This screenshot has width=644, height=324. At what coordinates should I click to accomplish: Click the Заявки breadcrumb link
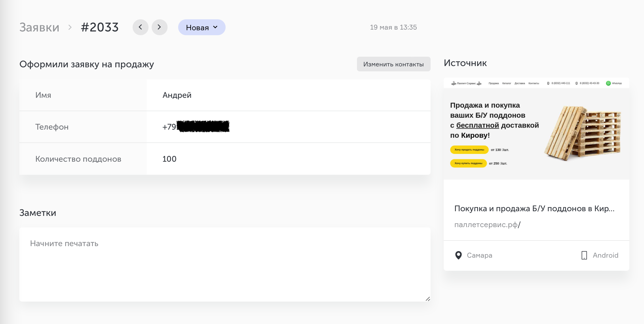tap(39, 27)
